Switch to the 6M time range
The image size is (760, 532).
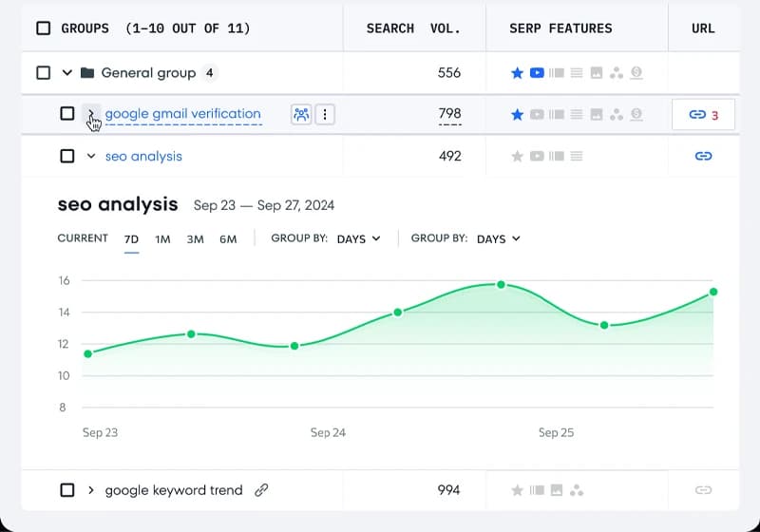pos(228,239)
